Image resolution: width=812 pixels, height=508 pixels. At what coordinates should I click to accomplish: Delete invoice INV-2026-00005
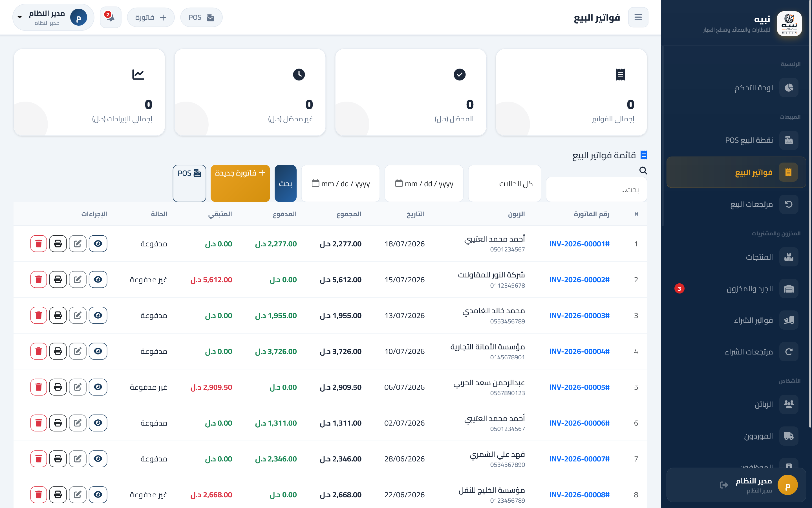click(39, 387)
